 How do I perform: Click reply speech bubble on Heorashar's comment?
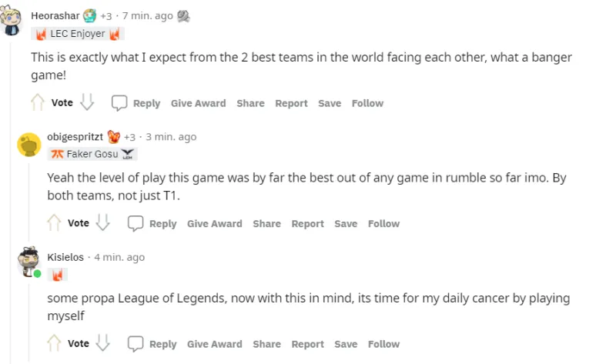coord(119,103)
